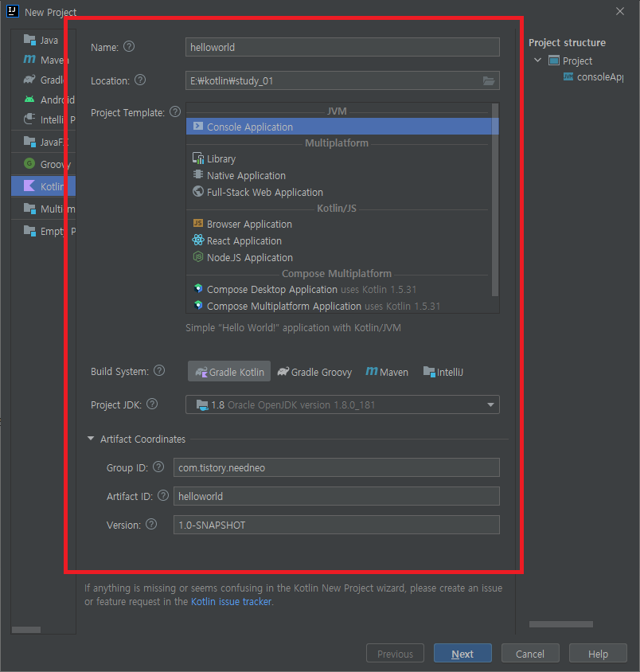
Task: Open the Kotlin issue tracker link
Action: click(232, 602)
